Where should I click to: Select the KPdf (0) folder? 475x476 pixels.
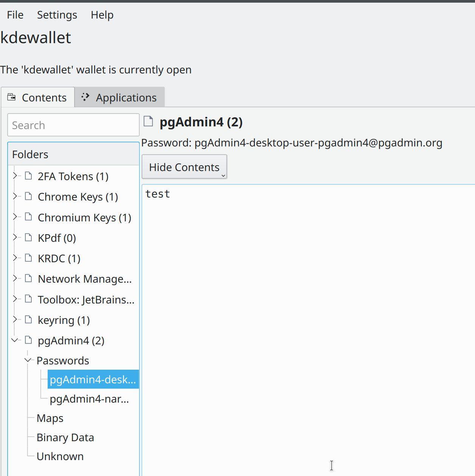[x=57, y=238]
